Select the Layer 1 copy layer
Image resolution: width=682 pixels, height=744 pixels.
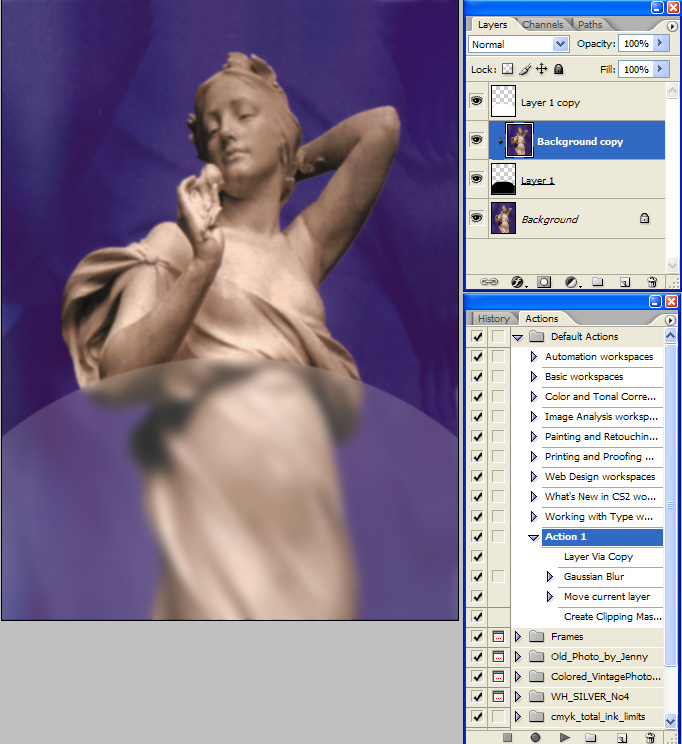tap(577, 102)
